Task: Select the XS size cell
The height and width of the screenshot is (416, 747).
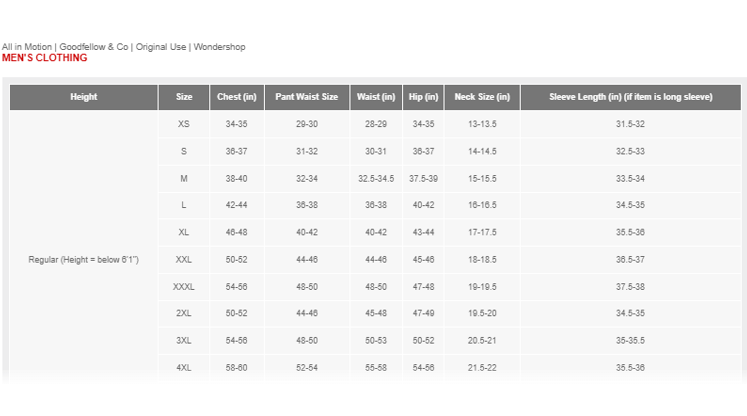Action: point(184,124)
